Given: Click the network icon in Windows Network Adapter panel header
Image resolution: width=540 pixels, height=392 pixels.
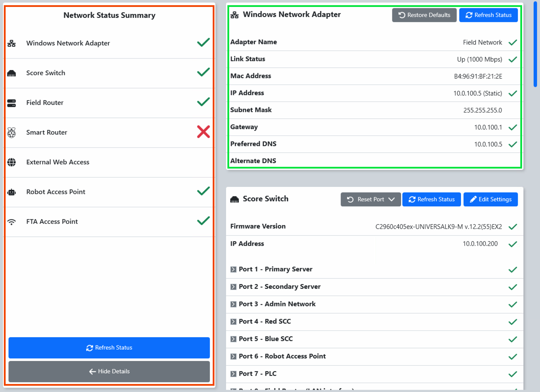Looking at the screenshot, I should [x=235, y=15].
